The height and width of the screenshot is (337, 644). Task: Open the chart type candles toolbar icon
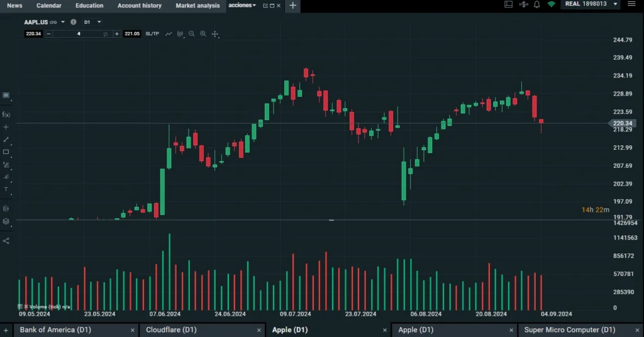180,34
